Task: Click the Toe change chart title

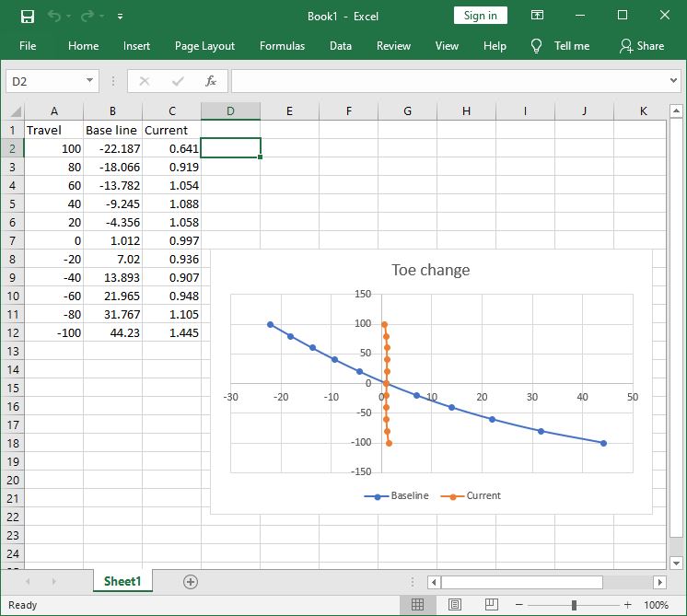Action: click(430, 270)
